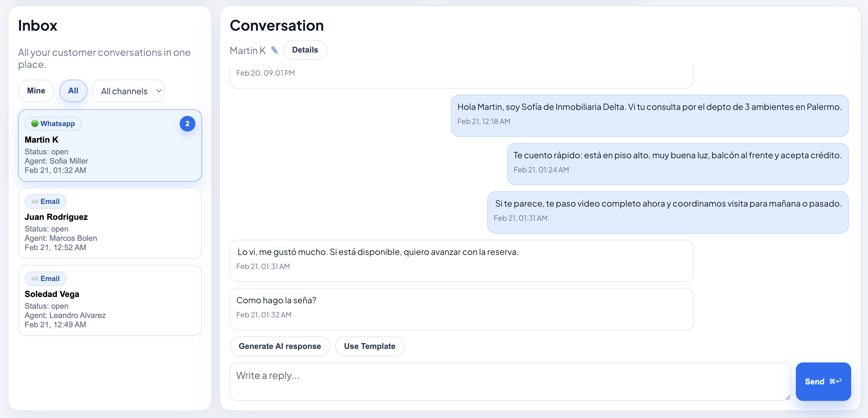Click message starting 'Lo vi, me gustó mucho'
868x418 pixels.
(x=462, y=260)
